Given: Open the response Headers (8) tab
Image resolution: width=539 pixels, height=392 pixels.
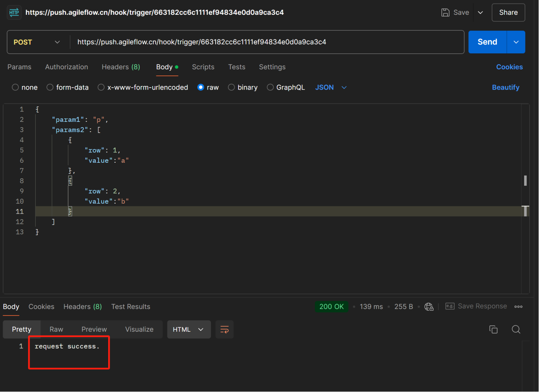Looking at the screenshot, I should point(83,307).
